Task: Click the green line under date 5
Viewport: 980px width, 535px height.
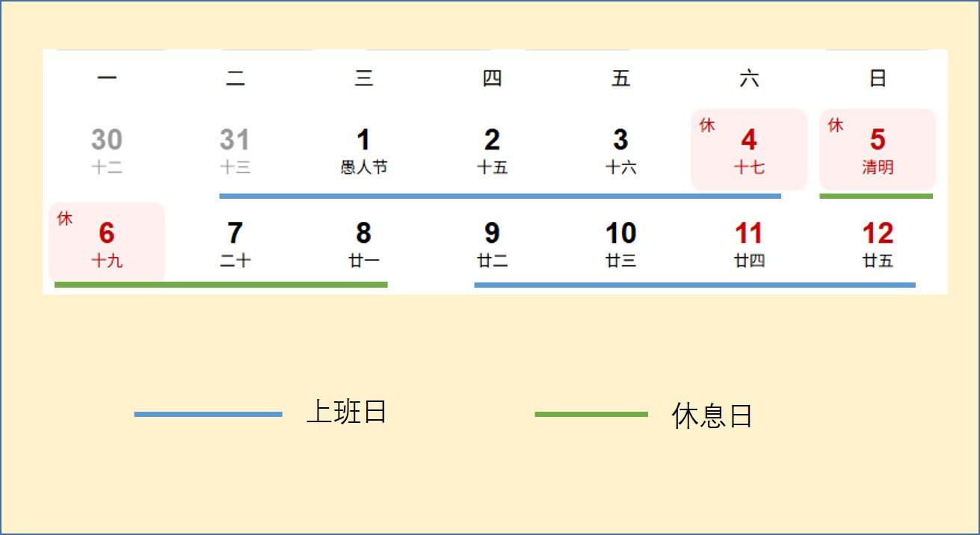Action: click(x=876, y=196)
